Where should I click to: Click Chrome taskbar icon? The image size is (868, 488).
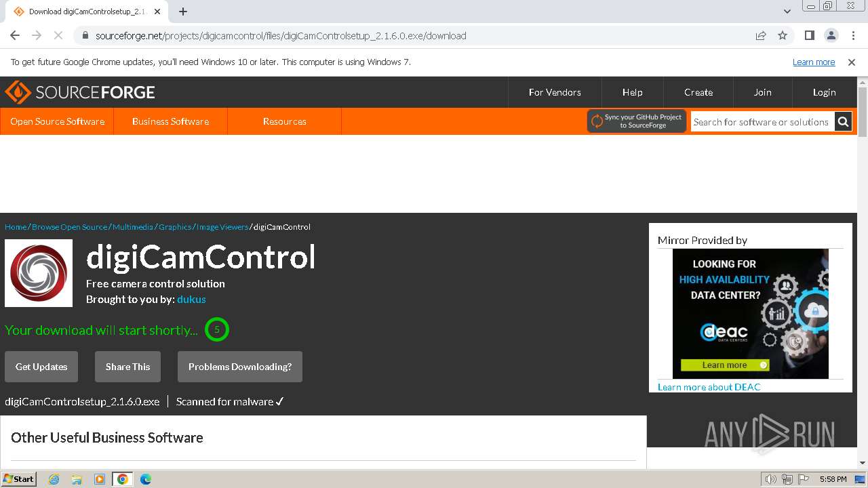coord(123,479)
